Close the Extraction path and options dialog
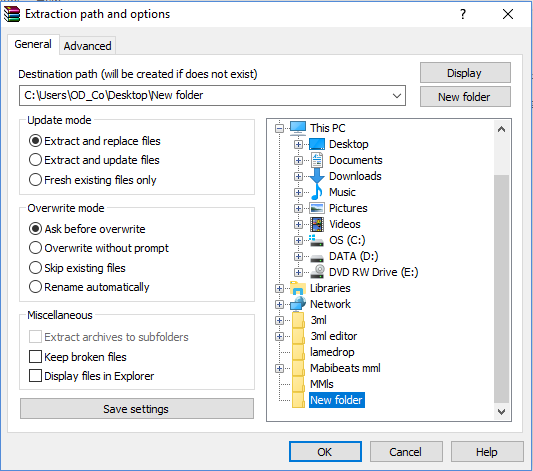Screen dimensions: 533x471 pyautogui.click(x=508, y=14)
